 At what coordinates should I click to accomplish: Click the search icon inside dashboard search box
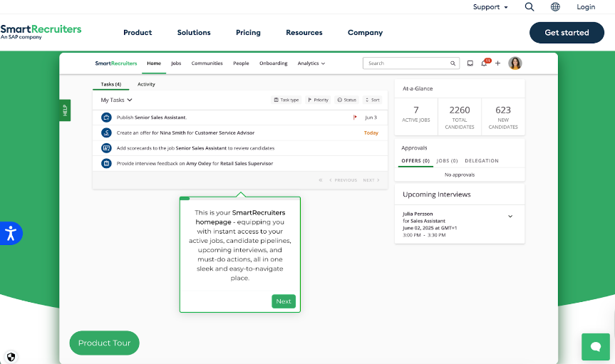453,63
